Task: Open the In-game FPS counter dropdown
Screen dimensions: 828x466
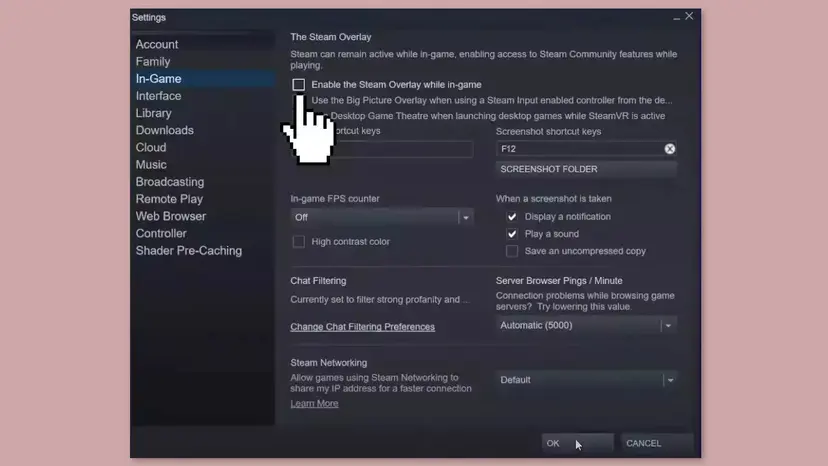Action: tap(382, 217)
